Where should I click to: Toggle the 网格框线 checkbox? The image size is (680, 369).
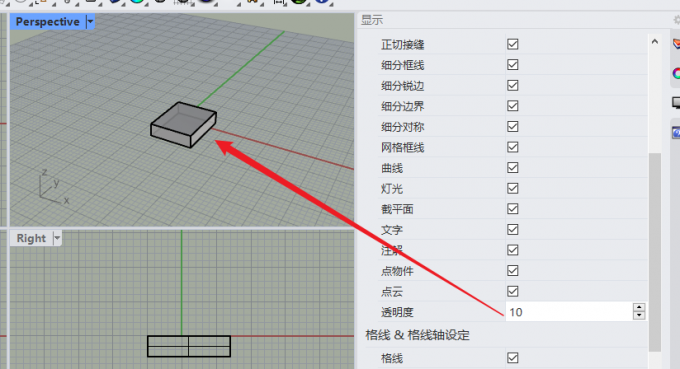pyautogui.click(x=513, y=147)
